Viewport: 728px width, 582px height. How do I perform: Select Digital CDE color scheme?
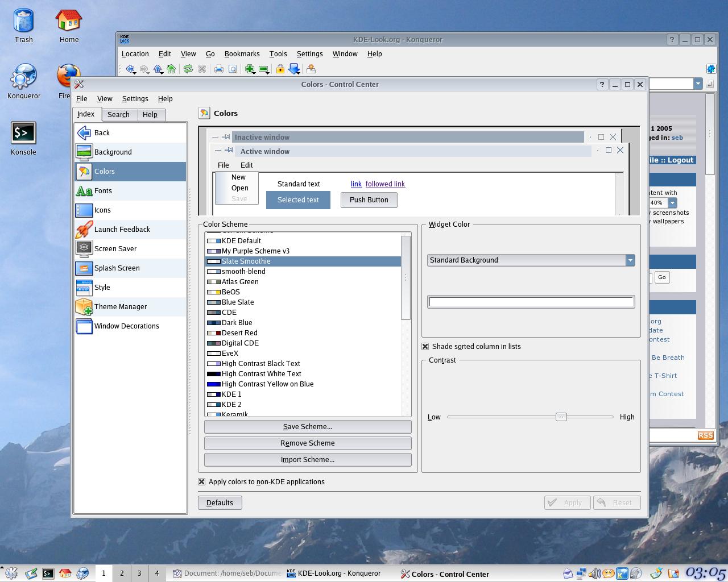(303, 343)
